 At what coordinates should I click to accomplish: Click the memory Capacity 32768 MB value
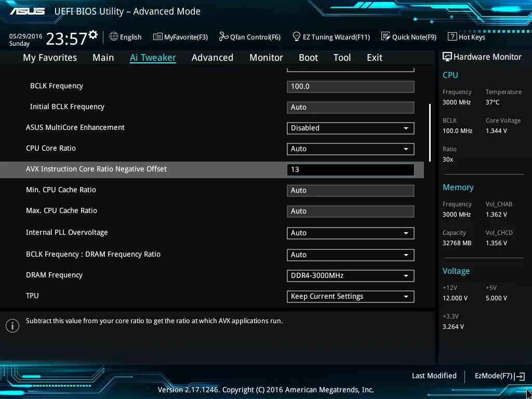click(x=457, y=243)
